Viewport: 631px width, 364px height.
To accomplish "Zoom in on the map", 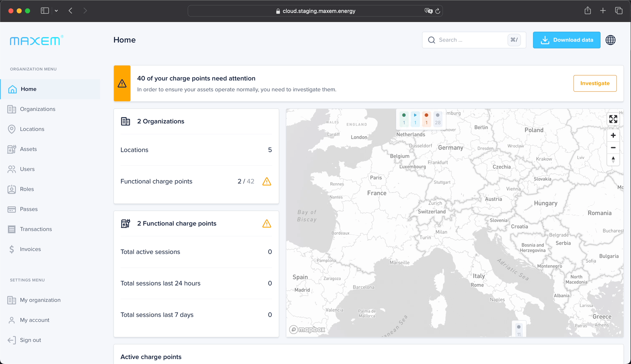I will [613, 136].
